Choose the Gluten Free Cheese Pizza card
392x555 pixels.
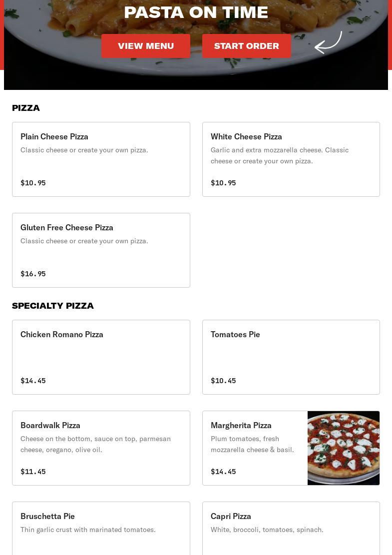(101, 250)
